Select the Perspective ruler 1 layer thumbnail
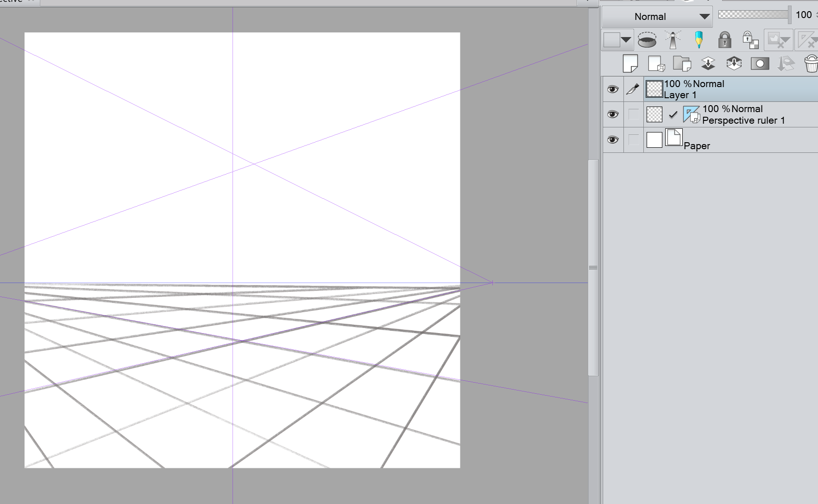Screen dimensions: 818x504 (x=654, y=114)
